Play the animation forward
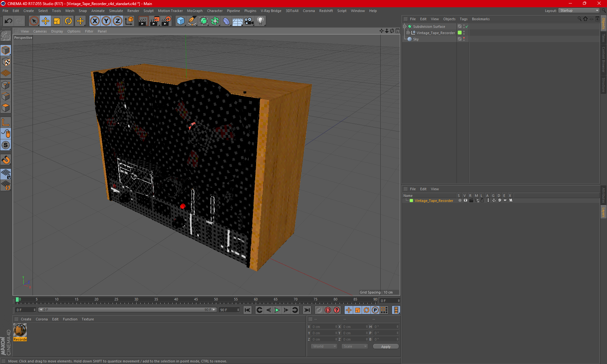The height and width of the screenshot is (364, 607). tap(277, 310)
